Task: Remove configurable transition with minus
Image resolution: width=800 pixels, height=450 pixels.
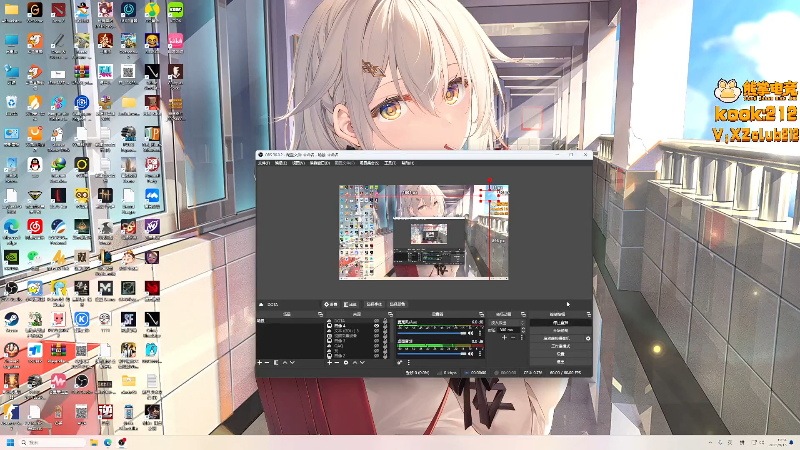Action: tap(513, 337)
